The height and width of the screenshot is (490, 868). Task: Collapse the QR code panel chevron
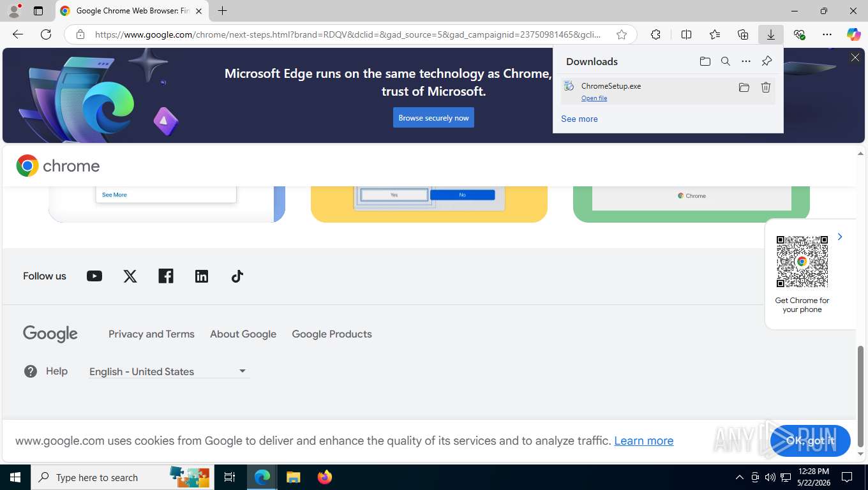tap(840, 237)
